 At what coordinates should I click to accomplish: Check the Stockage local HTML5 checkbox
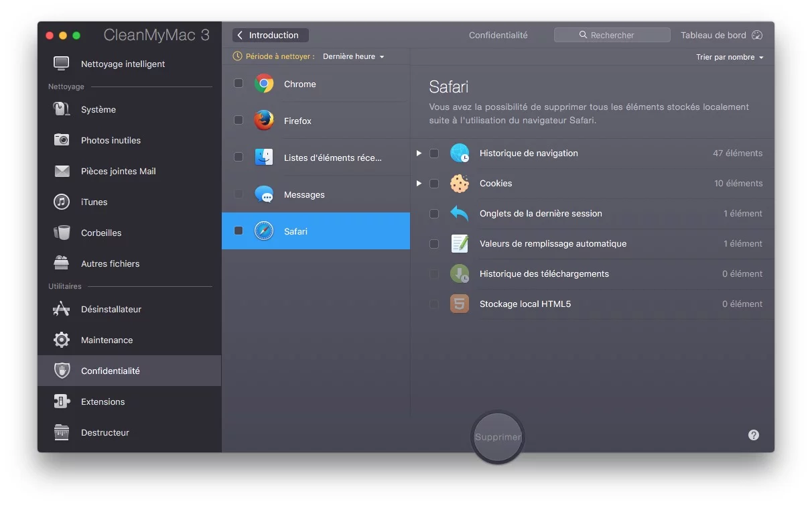pos(434,304)
